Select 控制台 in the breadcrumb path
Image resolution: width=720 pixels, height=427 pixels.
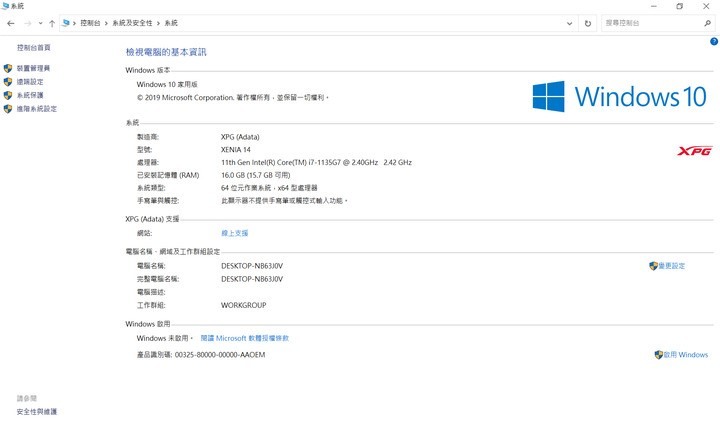90,23
